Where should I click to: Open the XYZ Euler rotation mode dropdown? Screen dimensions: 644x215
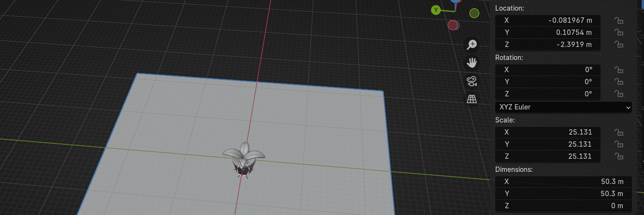[563, 107]
